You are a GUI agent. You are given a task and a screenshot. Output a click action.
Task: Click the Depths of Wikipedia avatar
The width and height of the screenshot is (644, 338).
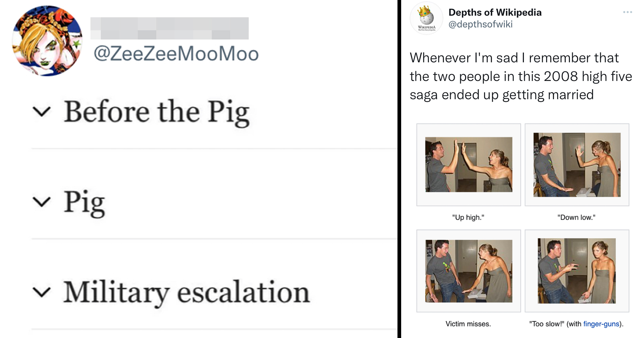(x=426, y=18)
